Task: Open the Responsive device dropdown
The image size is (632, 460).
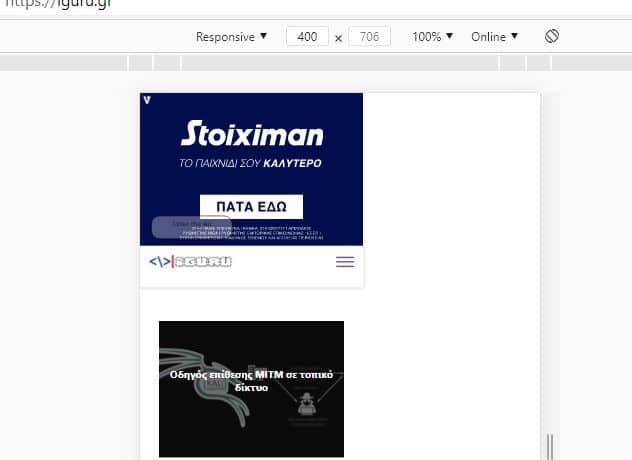Action: 231,37
